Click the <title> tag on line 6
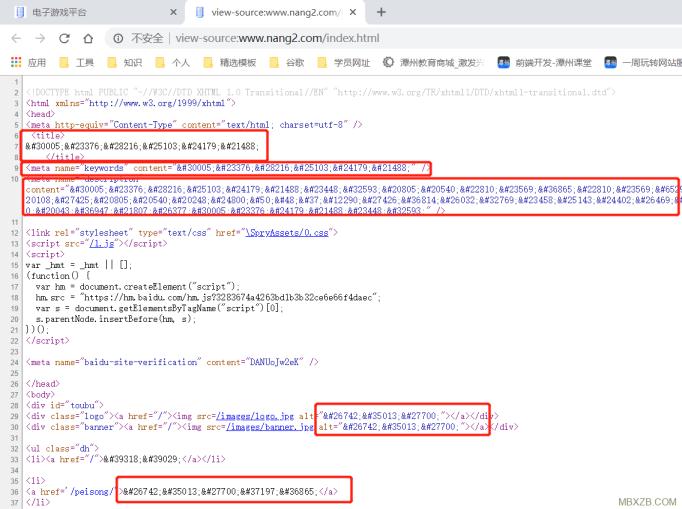Screen dimensions: 682x509 (x=47, y=135)
